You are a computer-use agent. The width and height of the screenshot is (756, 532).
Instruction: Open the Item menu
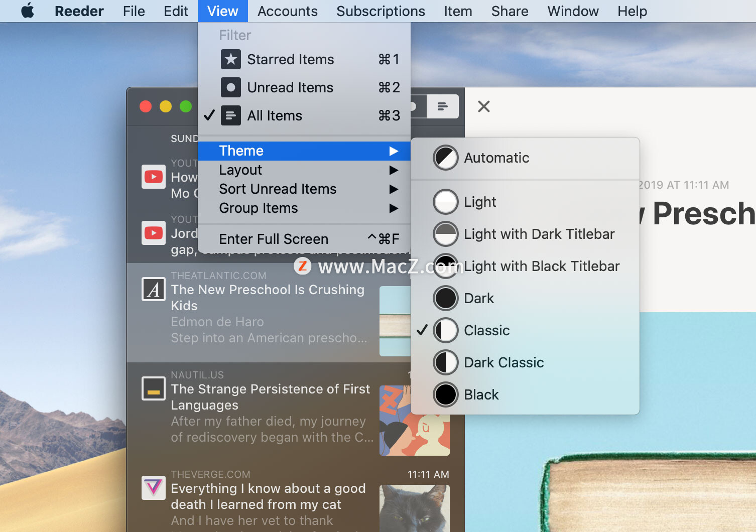tap(458, 11)
